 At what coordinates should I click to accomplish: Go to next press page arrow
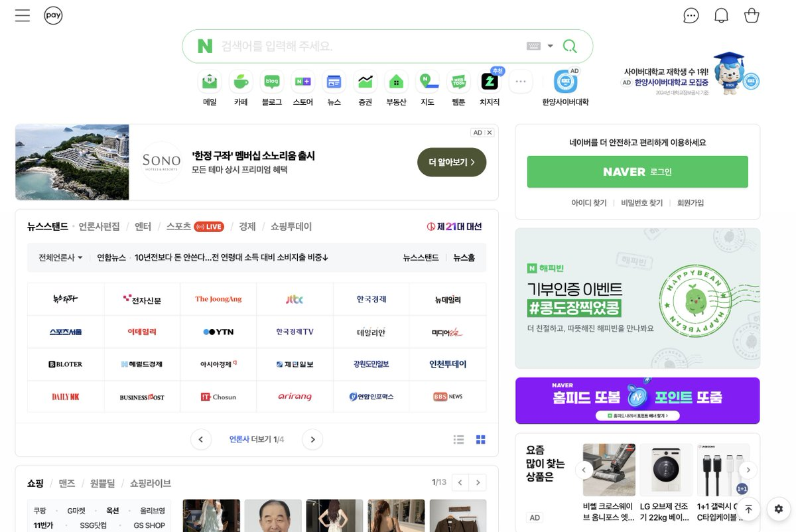click(312, 439)
